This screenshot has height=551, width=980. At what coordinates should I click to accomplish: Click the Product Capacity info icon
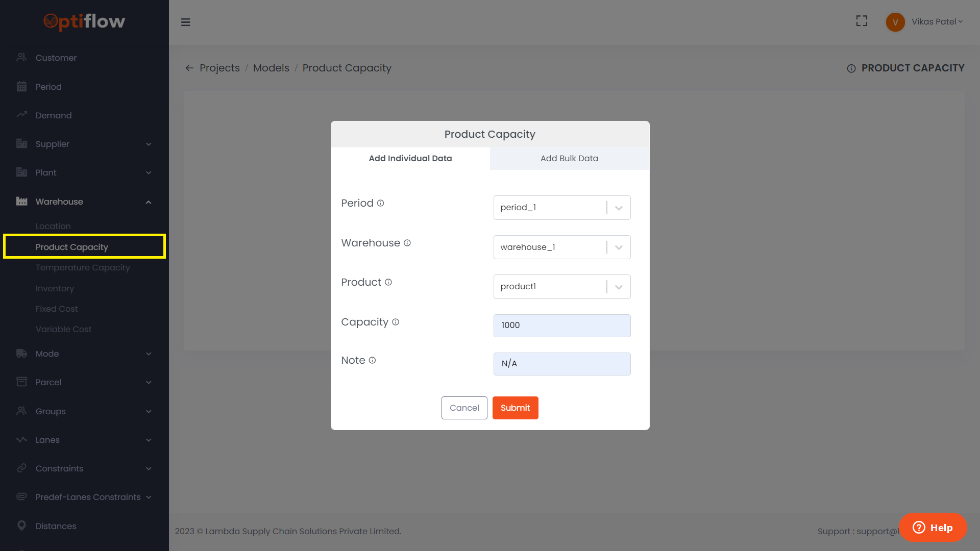pyautogui.click(x=851, y=68)
